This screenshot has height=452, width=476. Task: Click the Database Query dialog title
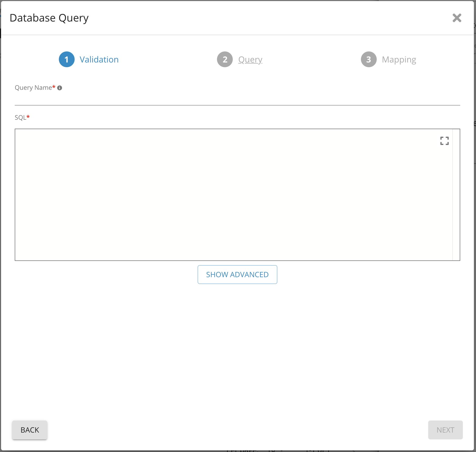[49, 18]
